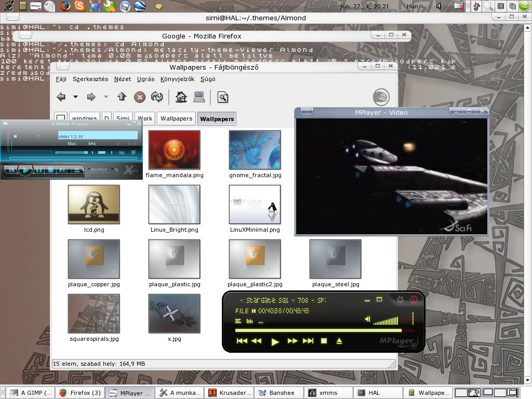This screenshot has width=532, height=399.
Task: Open the MPlayer equalizer icon
Action: pyautogui.click(x=249, y=321)
